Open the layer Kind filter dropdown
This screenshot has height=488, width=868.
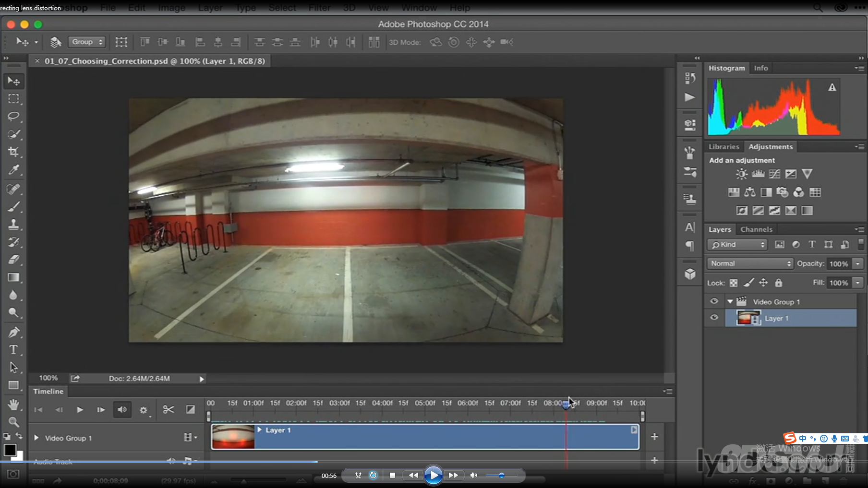[737, 245]
